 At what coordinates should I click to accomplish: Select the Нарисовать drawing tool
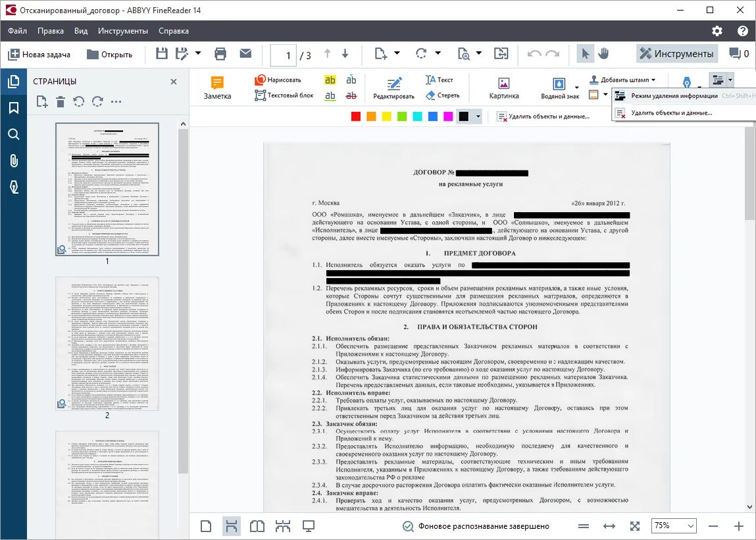pyautogui.click(x=278, y=80)
